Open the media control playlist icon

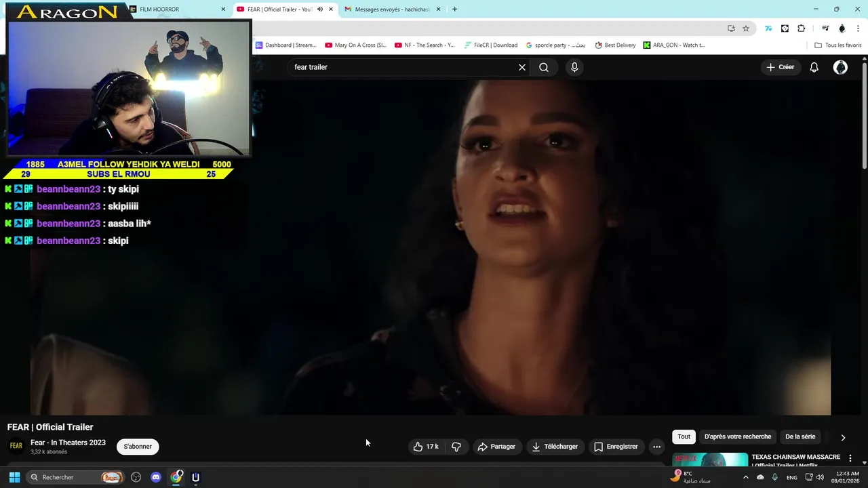pos(825,28)
